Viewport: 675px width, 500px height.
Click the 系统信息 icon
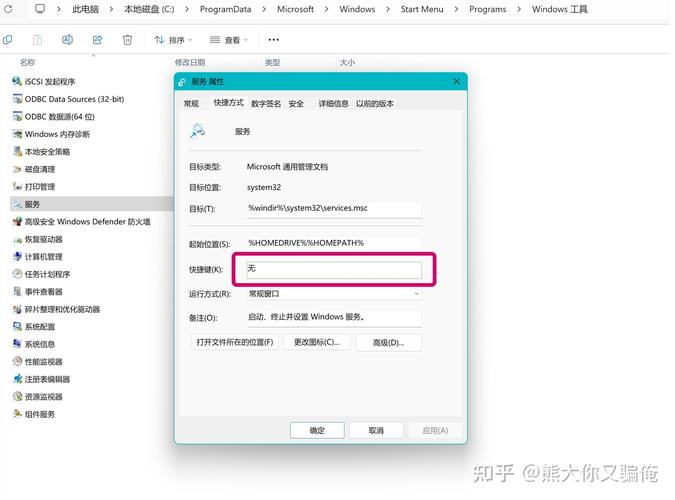pos(17,344)
